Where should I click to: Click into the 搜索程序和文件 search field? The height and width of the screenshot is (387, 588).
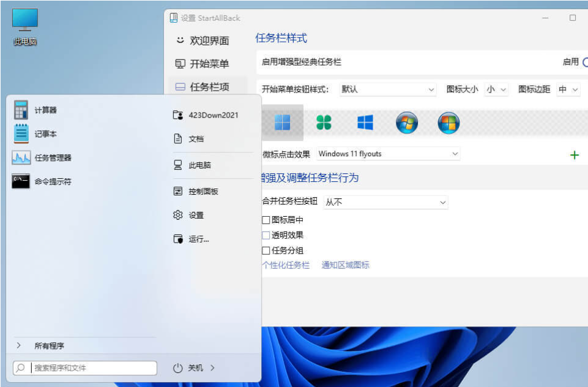click(x=85, y=368)
